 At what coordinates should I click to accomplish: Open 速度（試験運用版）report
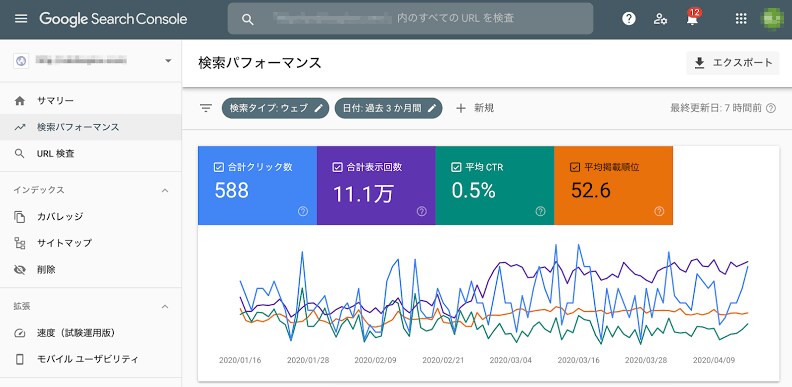coord(90,333)
